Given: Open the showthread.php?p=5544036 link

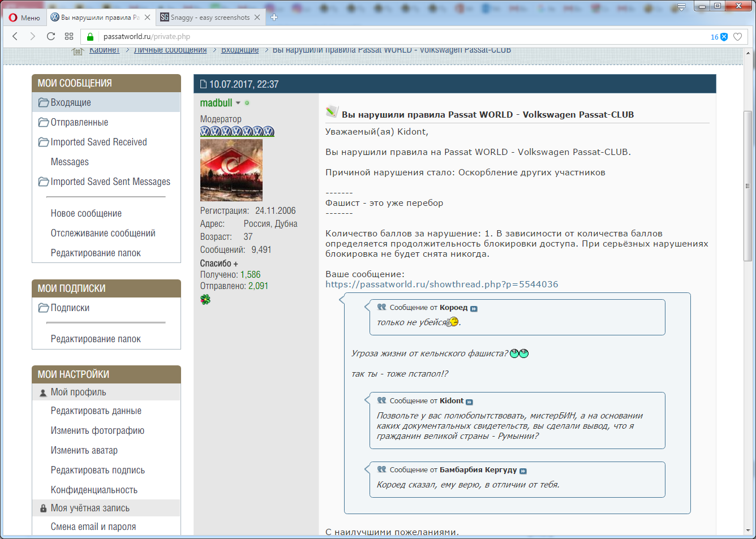Looking at the screenshot, I should click(442, 284).
